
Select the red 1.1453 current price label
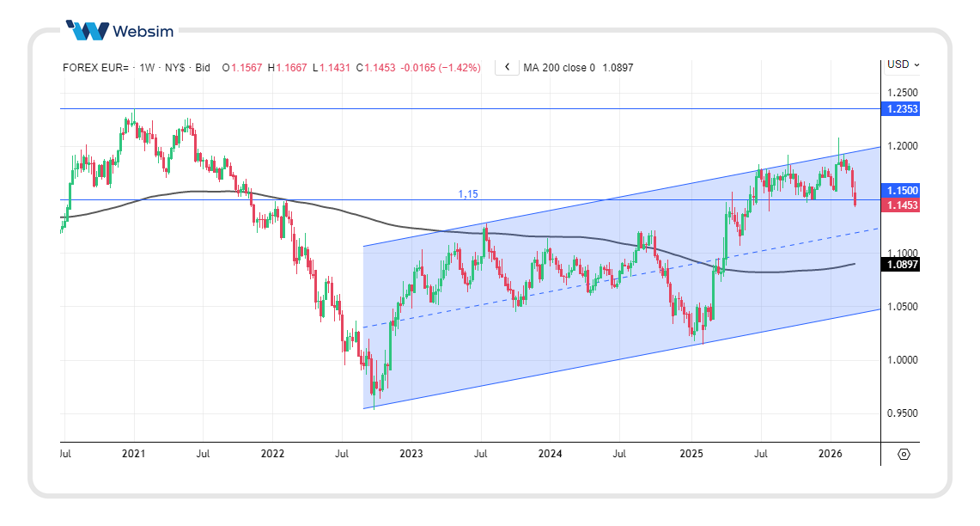pos(903,205)
